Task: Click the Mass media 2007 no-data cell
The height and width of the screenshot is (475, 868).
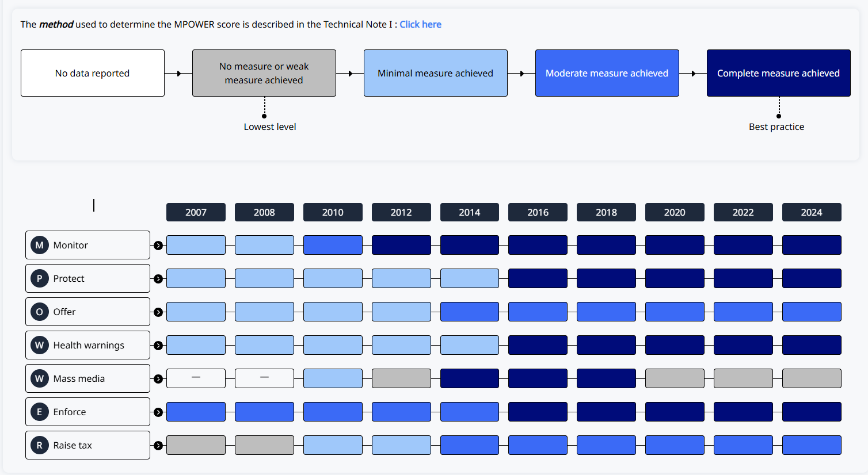Action: [x=196, y=378]
